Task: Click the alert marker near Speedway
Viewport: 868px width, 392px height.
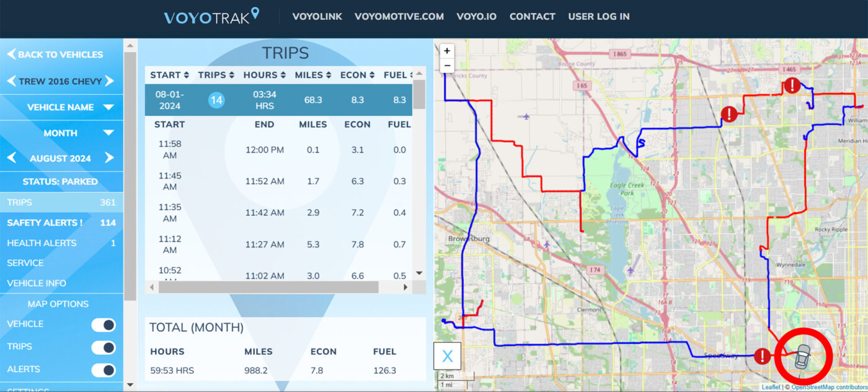Action: [x=762, y=356]
